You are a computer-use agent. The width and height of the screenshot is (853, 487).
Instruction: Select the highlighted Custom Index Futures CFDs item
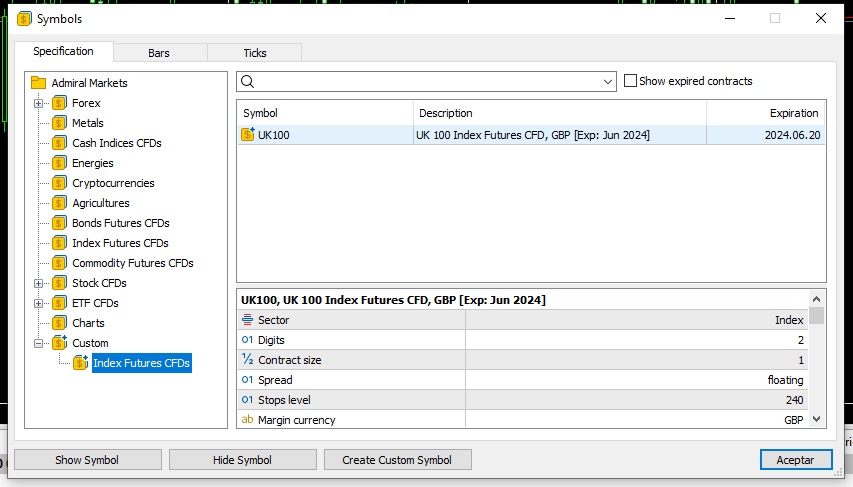(x=141, y=363)
